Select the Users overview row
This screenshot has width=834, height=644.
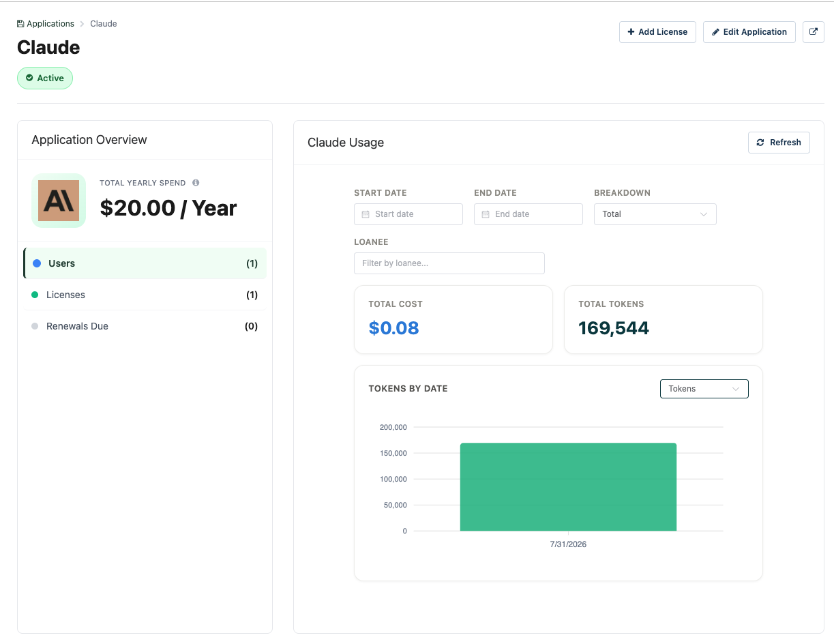pyautogui.click(x=145, y=263)
